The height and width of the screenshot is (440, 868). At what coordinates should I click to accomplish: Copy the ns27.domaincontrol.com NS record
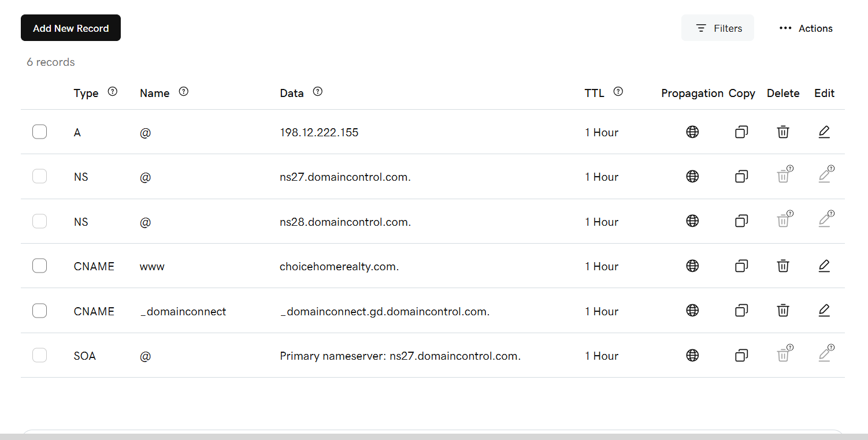point(741,177)
